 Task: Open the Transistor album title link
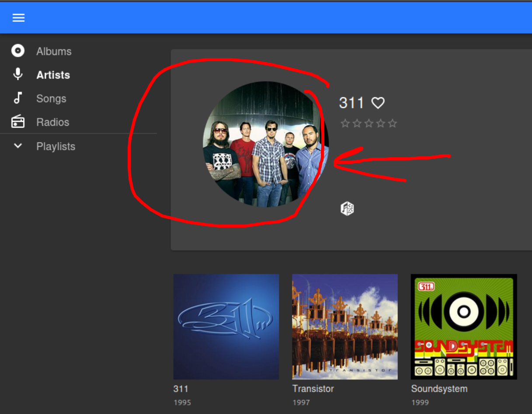coord(313,389)
